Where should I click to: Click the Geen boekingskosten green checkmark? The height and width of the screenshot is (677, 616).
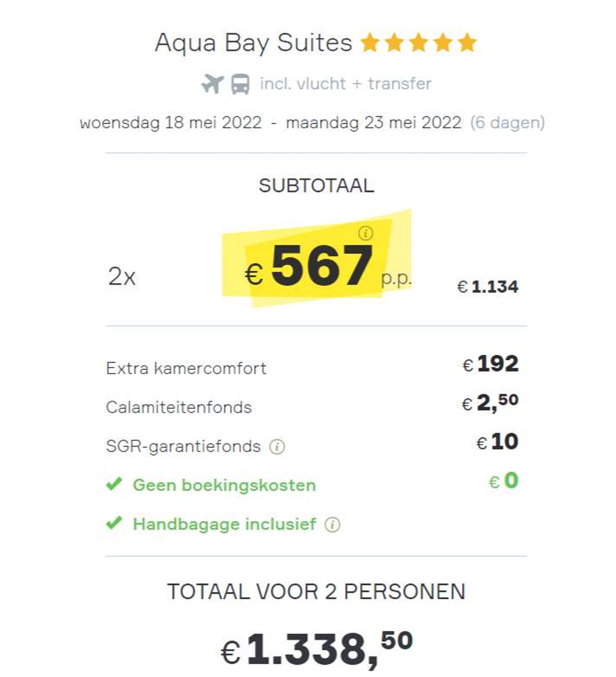(114, 484)
